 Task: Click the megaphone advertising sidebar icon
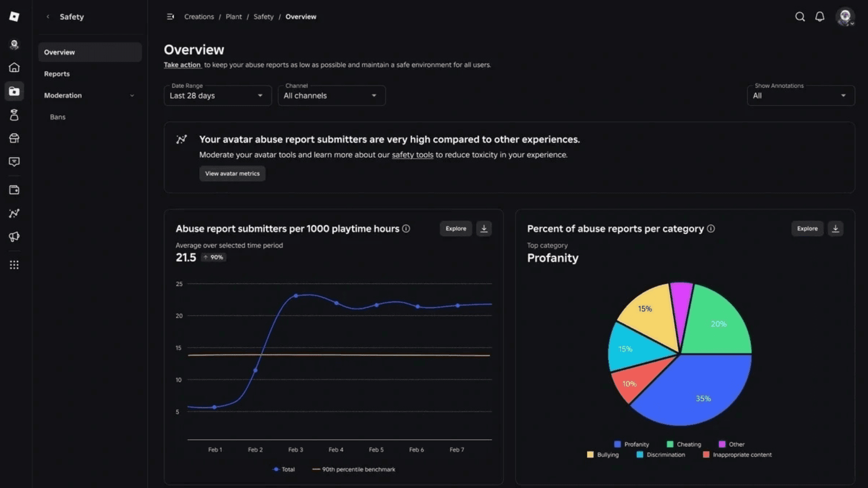point(14,237)
